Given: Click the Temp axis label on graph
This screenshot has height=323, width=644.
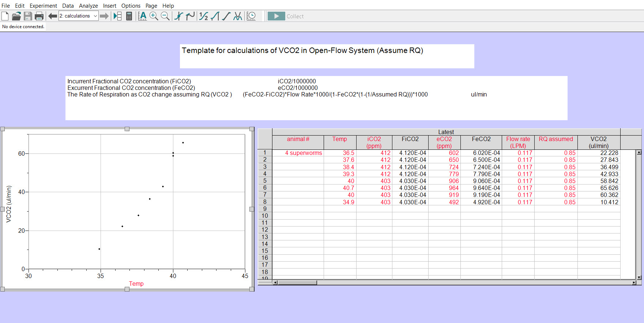Looking at the screenshot, I should (136, 284).
